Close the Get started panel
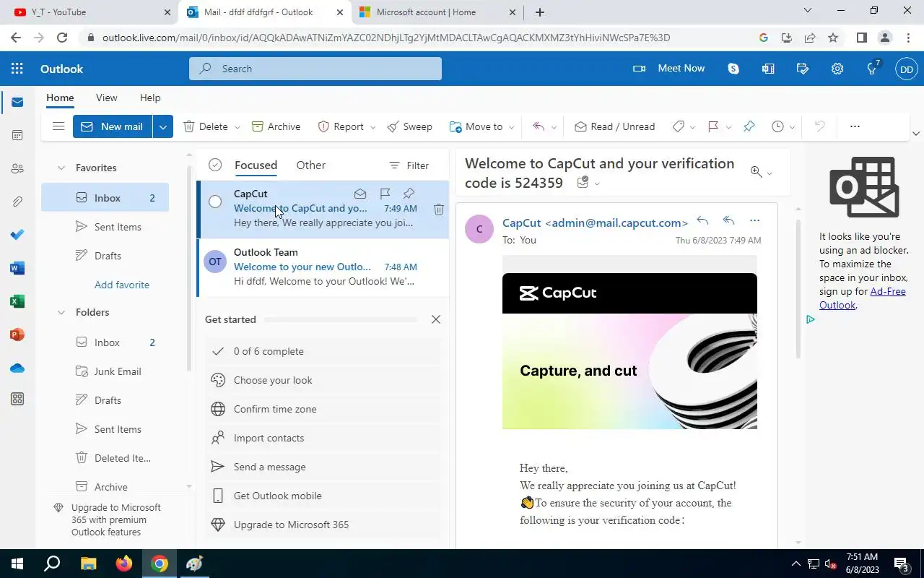 click(435, 319)
